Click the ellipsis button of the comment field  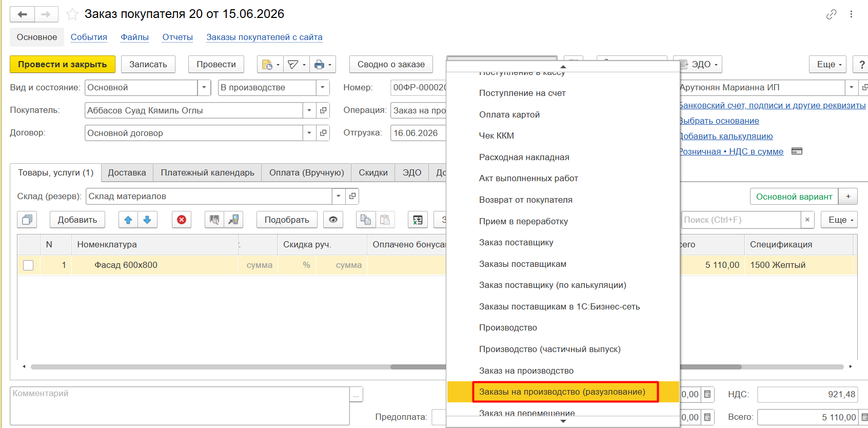click(357, 394)
